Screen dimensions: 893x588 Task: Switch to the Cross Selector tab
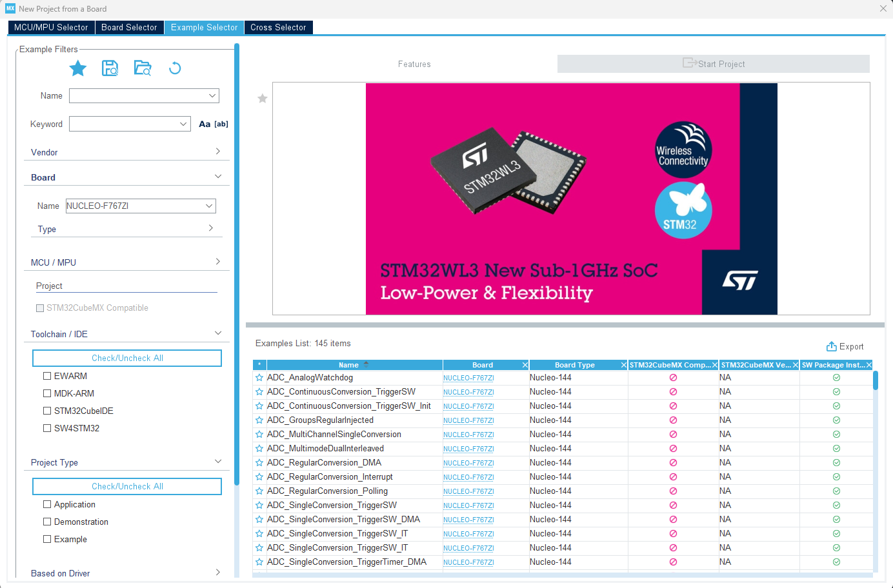coord(278,27)
